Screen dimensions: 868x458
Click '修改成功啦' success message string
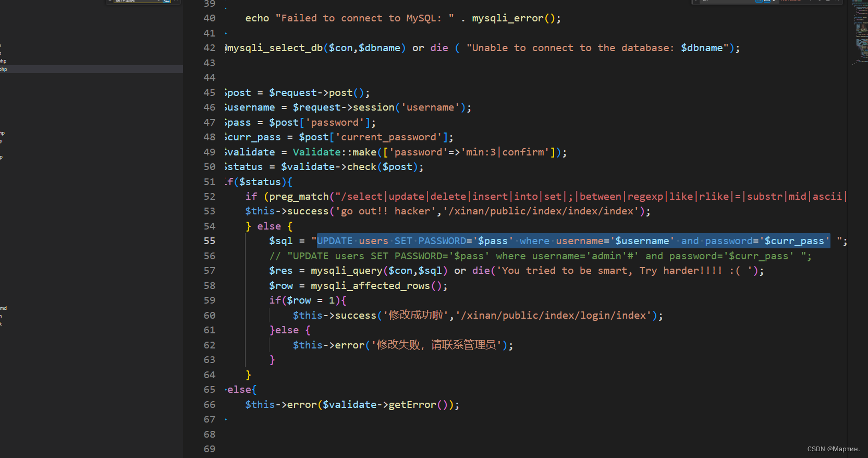(x=415, y=316)
